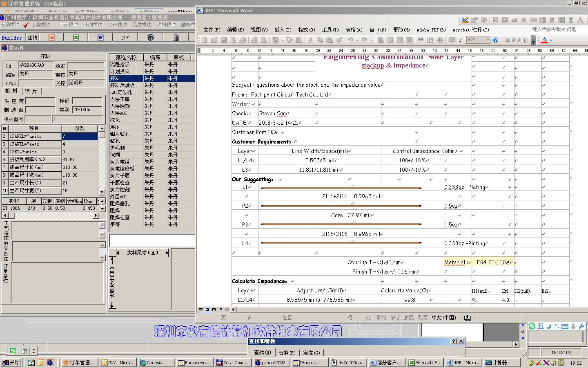Click the Columns icon in Word toolbar
The width and height of the screenshot is (588, 368).
point(421,40)
